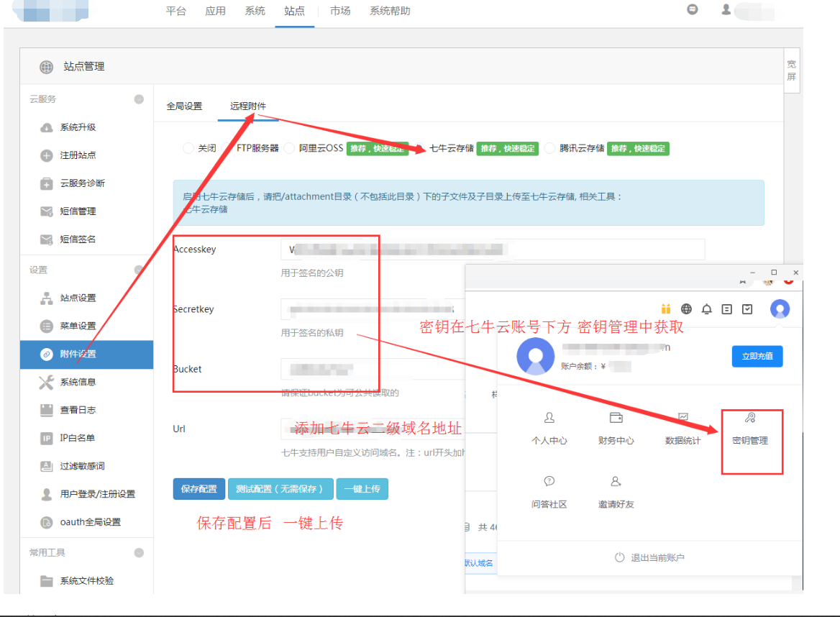Click the 短信签名 envelope icon
The image size is (840, 617).
[x=47, y=239]
